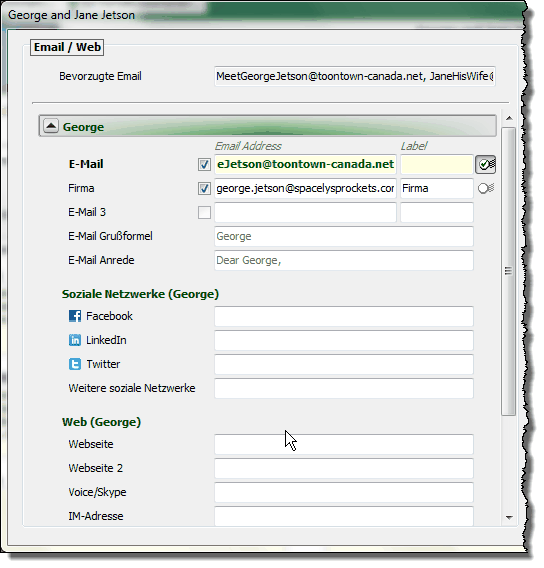Uncheck the Firma email checkbox

[x=204, y=188]
